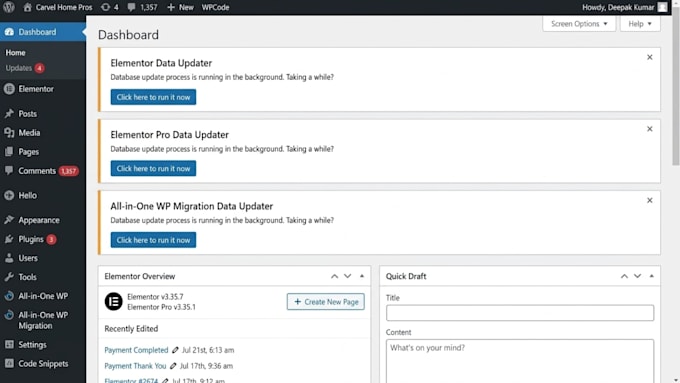The height and width of the screenshot is (383, 680).
Task: Dismiss All-in-One WP Migration updater notice
Action: click(x=650, y=200)
